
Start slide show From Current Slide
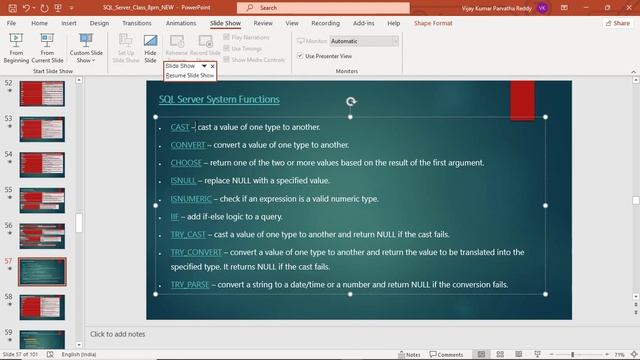click(x=47, y=48)
